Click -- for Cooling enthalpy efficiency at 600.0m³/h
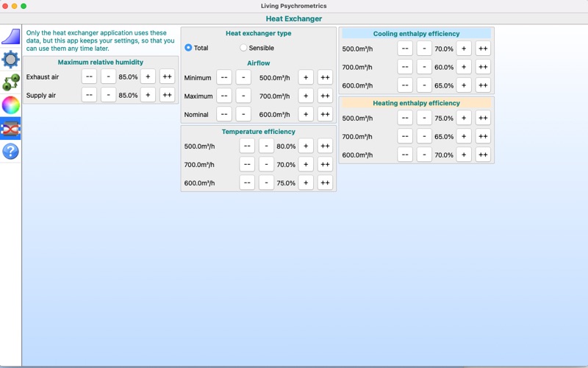Screen dimensions: 588x368 [405, 85]
